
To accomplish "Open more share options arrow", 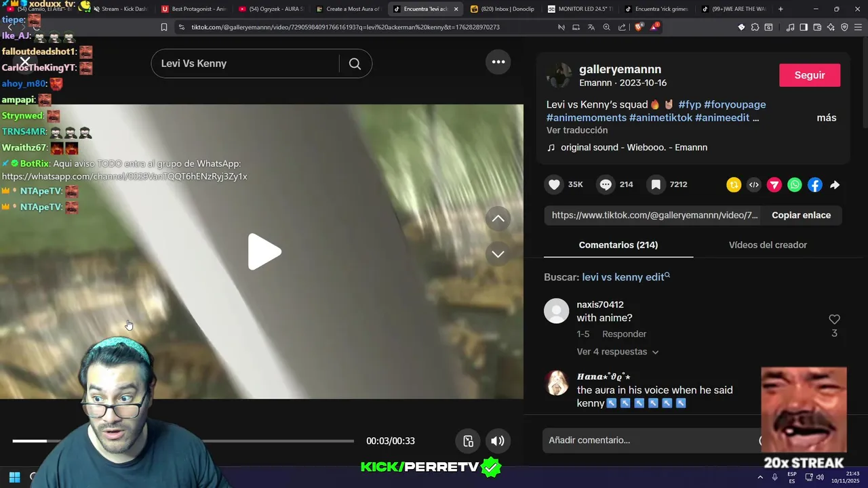I will pyautogui.click(x=835, y=184).
